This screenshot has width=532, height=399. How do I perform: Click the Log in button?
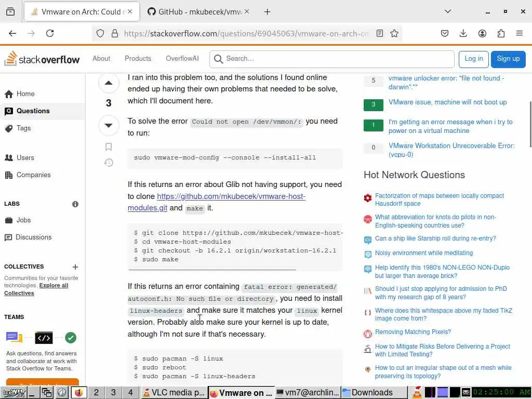tap(474, 59)
